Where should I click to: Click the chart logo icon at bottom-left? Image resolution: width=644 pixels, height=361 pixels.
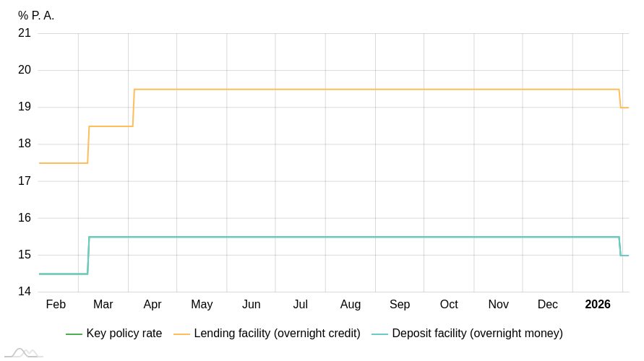click(23, 352)
